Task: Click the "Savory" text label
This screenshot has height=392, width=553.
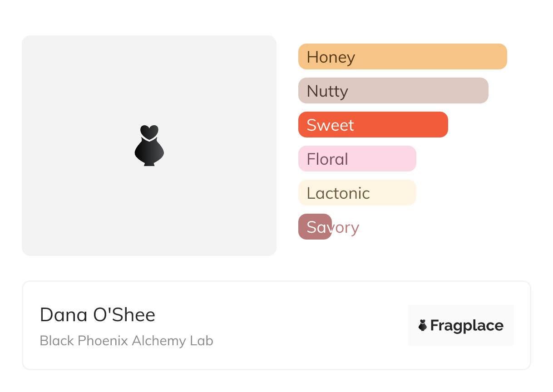Action: 333,227
